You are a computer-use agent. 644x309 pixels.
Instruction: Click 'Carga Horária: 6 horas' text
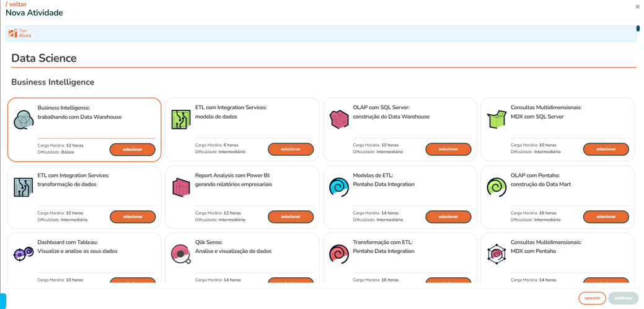(217, 145)
